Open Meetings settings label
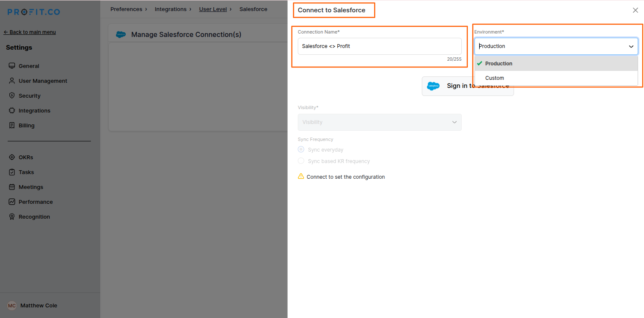 coord(31,187)
